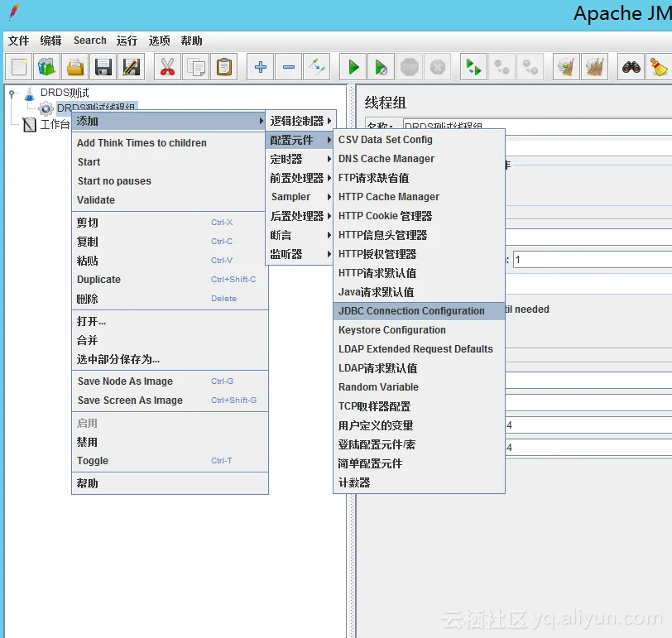Choose Validate in the context menu
The width and height of the screenshot is (672, 638).
[x=170, y=200]
